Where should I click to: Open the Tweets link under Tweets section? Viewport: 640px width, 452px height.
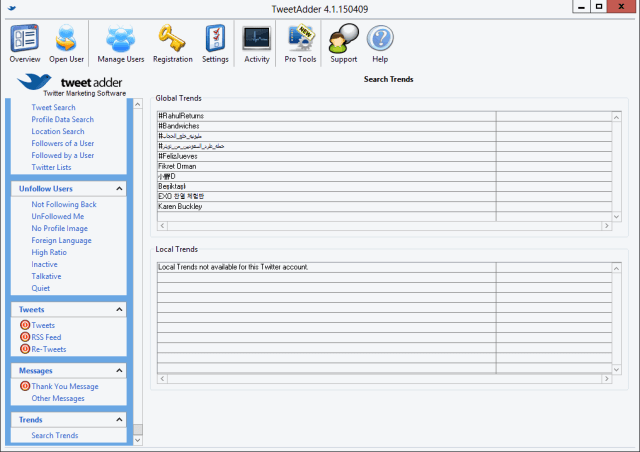[43, 325]
